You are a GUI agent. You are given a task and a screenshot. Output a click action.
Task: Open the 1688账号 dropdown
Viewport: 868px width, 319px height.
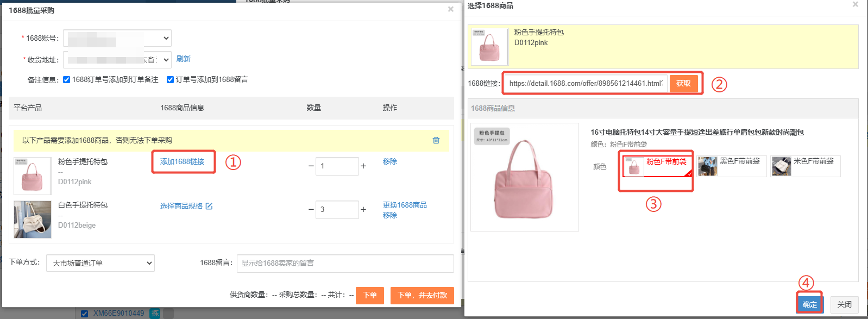tap(117, 38)
